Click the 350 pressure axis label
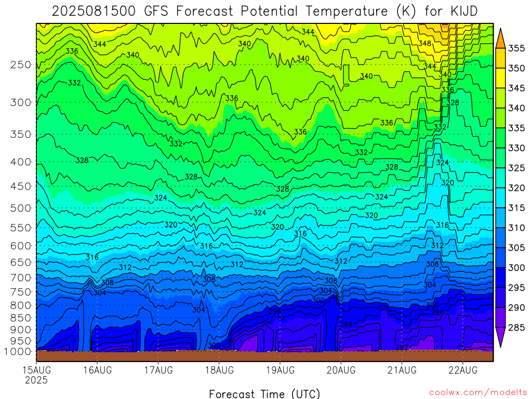The width and height of the screenshot is (532, 399). click(21, 135)
